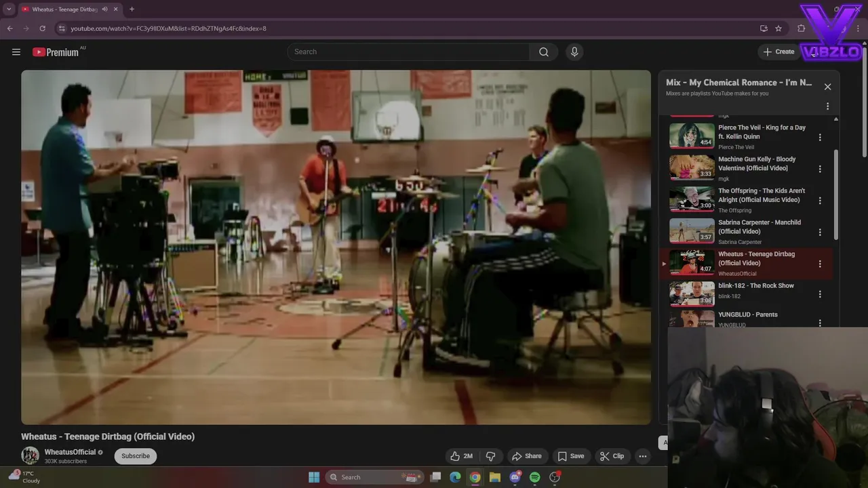Subscribe to WheatusOfficial
This screenshot has height=488, width=868.
coord(136,456)
